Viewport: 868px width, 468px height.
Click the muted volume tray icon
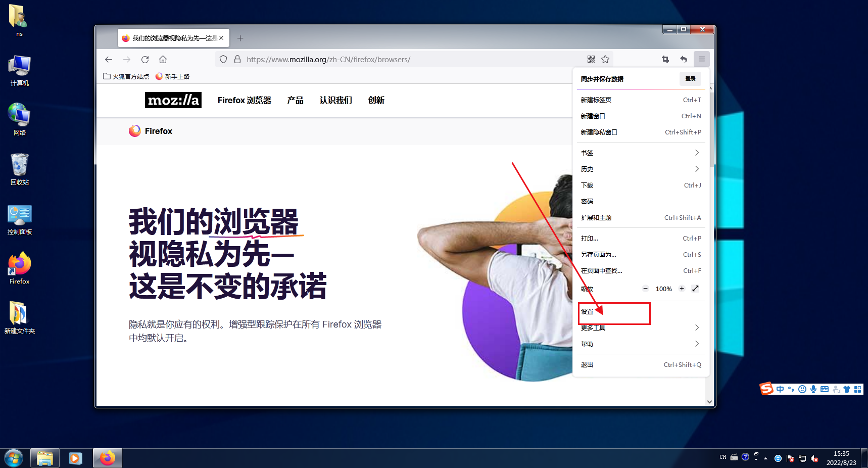point(814,458)
